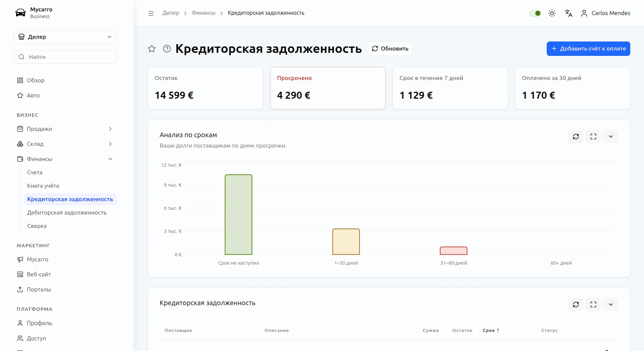Expand Кредиторская задолженность table to fullscreen

click(x=593, y=304)
